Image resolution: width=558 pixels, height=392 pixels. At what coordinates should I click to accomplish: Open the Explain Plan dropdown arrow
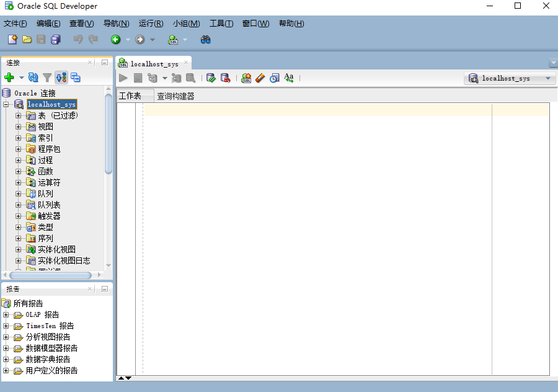coord(164,78)
